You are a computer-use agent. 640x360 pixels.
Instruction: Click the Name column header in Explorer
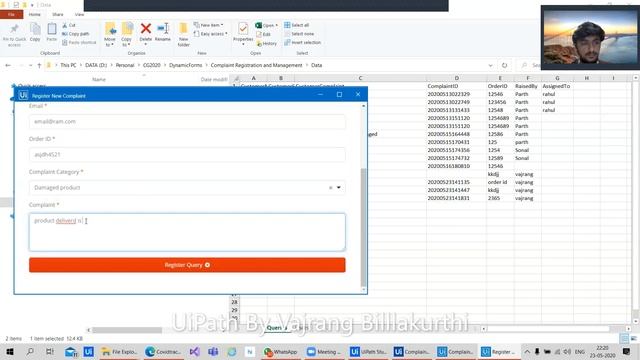[99, 80]
